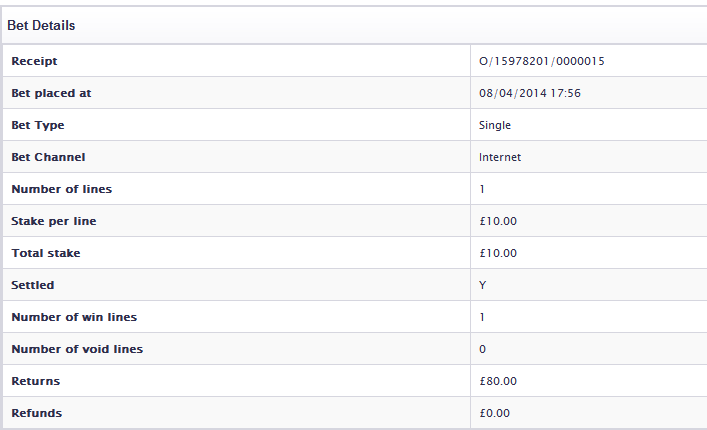Screen dimensions: 707x430
Task: Select the £0.00 refunds amount
Action: coord(495,413)
